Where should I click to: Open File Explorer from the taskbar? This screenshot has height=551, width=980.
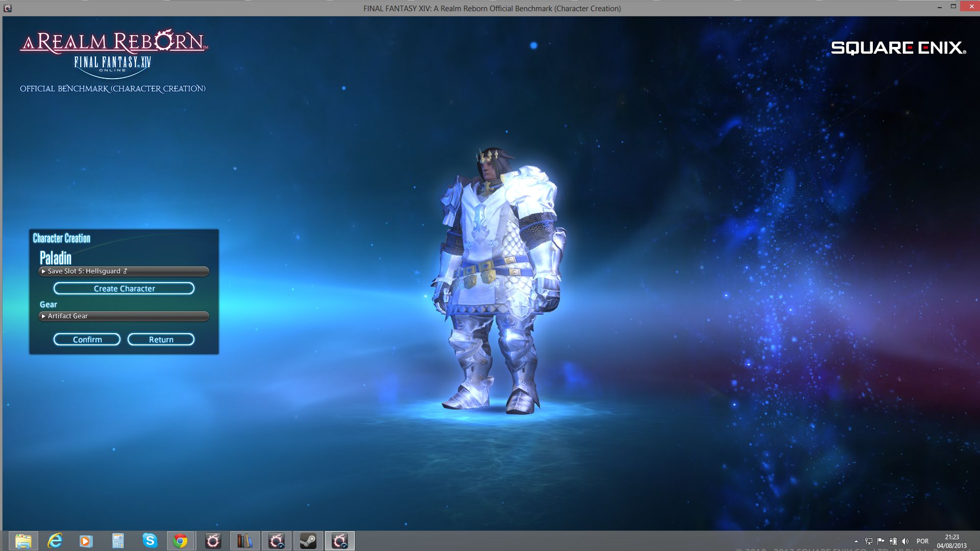[x=23, y=541]
